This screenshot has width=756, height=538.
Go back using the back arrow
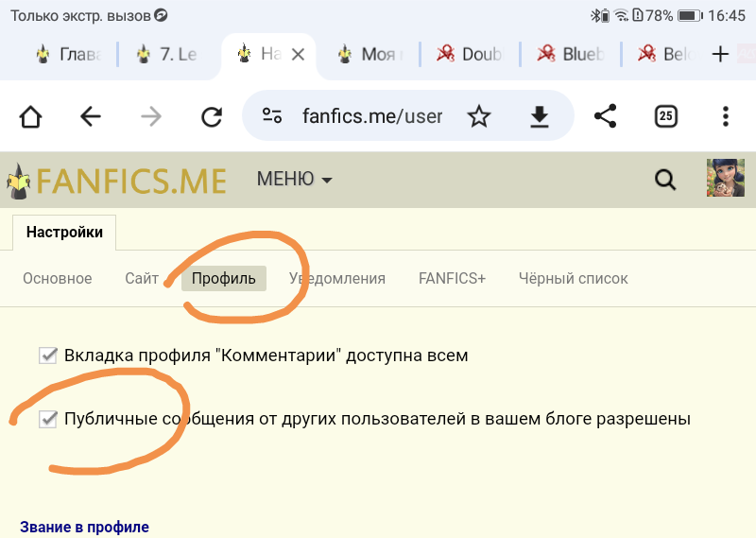coord(91,116)
